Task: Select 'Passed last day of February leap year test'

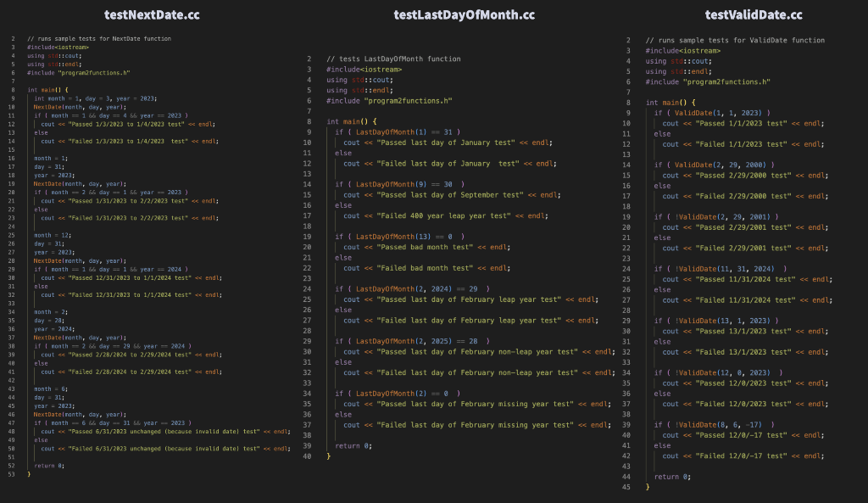Action: click(470, 299)
